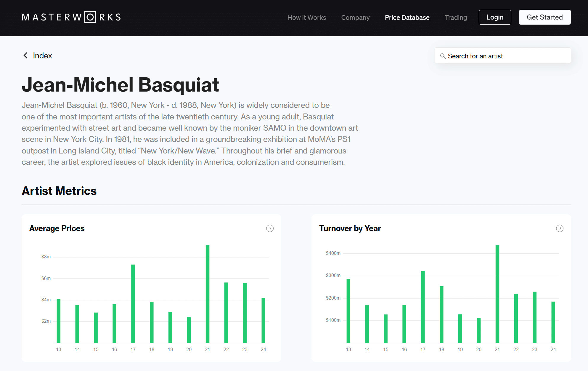The width and height of the screenshot is (588, 371).
Task: Click the $300m axis label
Action: pyautogui.click(x=333, y=276)
